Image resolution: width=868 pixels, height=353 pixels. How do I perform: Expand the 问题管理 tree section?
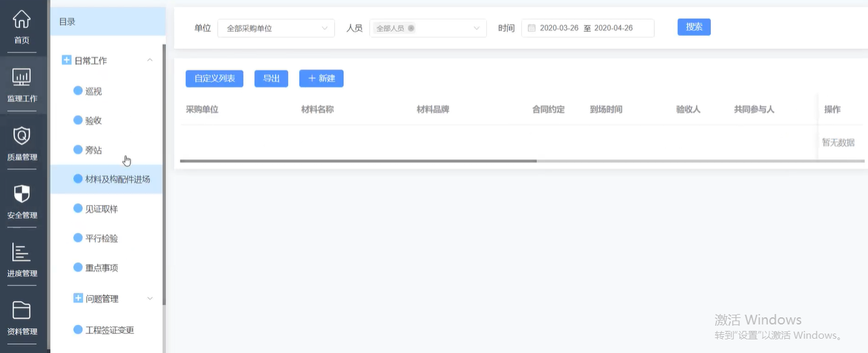[x=150, y=298]
